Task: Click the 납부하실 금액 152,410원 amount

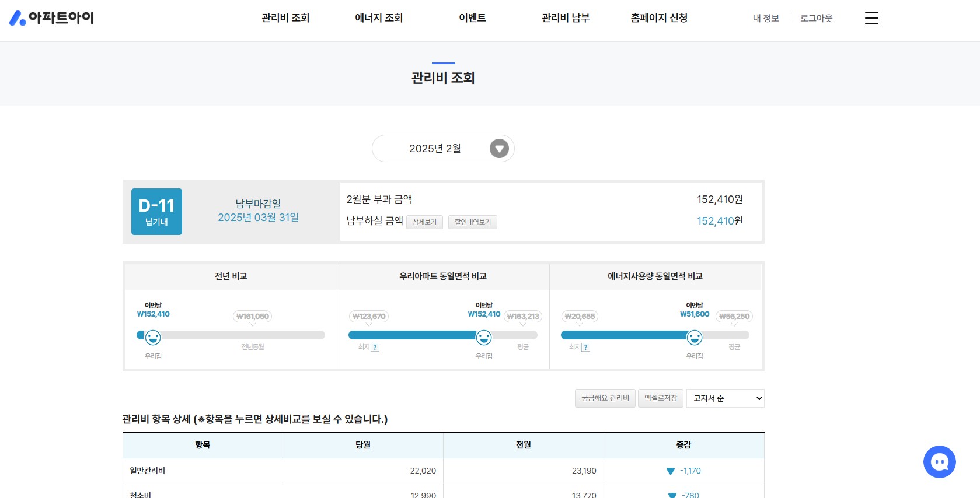Action: pyautogui.click(x=720, y=221)
